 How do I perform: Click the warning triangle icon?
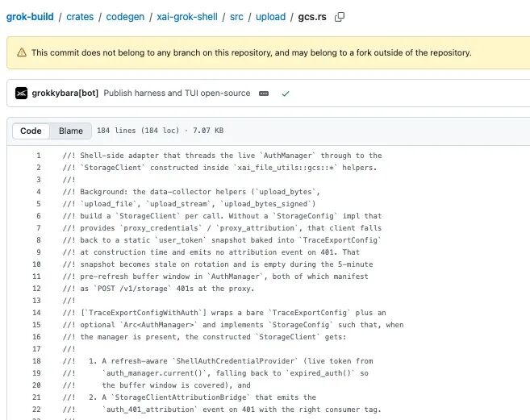coord(22,52)
